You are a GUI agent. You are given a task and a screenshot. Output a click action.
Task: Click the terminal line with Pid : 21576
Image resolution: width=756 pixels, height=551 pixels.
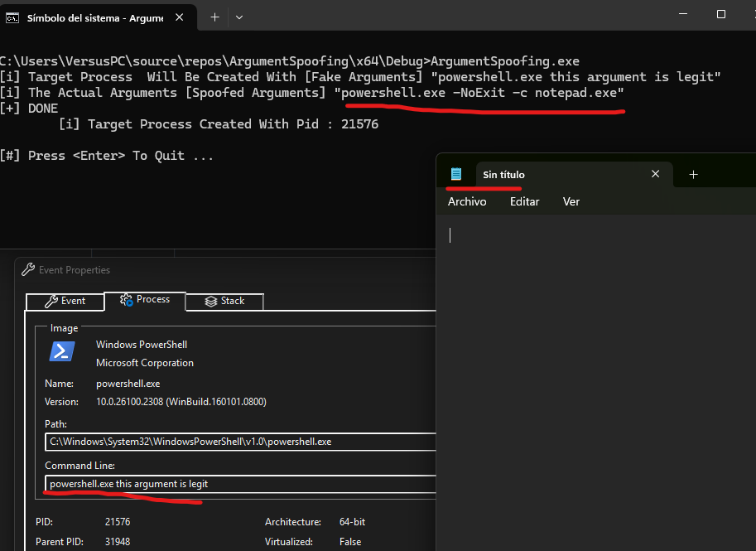click(219, 124)
